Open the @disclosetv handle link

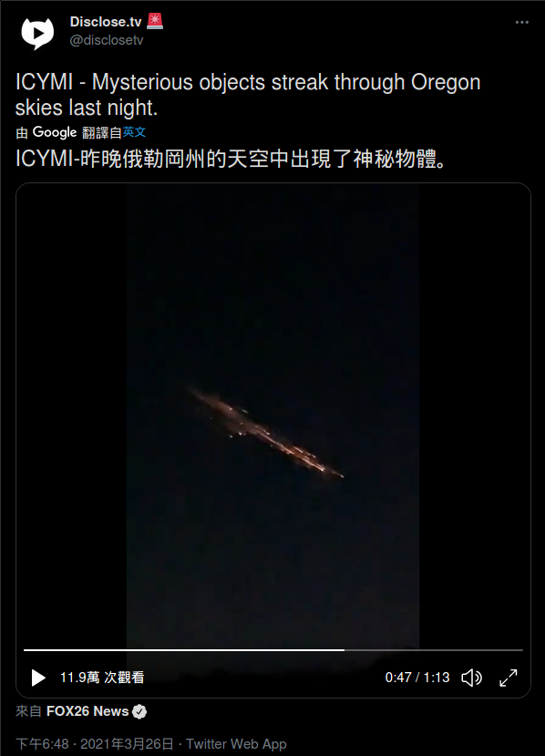107,40
